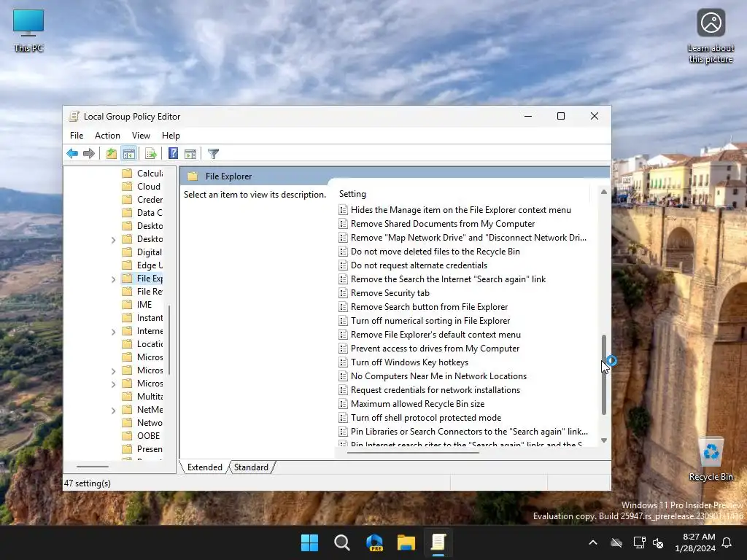Click the horizontal scrollbar of the settings list

pyautogui.click(x=413, y=452)
